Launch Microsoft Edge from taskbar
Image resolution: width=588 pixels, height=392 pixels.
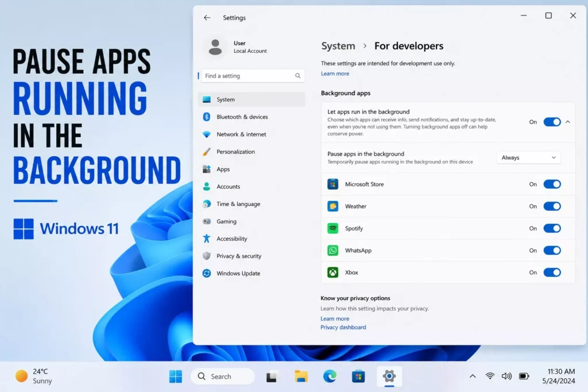point(330,377)
